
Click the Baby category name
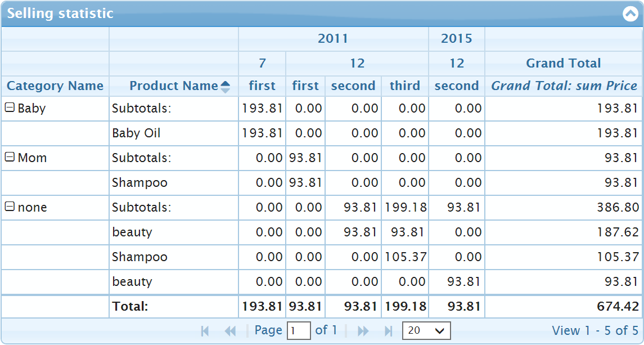[x=31, y=109]
